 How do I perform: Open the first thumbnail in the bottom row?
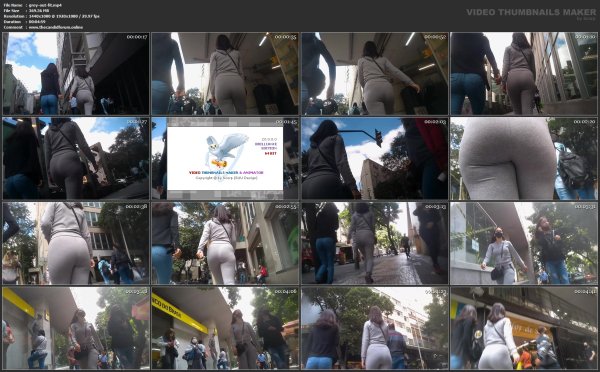pos(76,328)
